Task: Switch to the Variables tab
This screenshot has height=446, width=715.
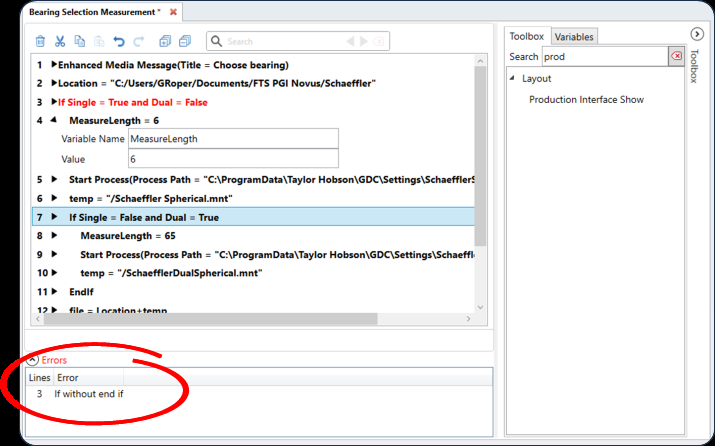Action: (x=574, y=36)
